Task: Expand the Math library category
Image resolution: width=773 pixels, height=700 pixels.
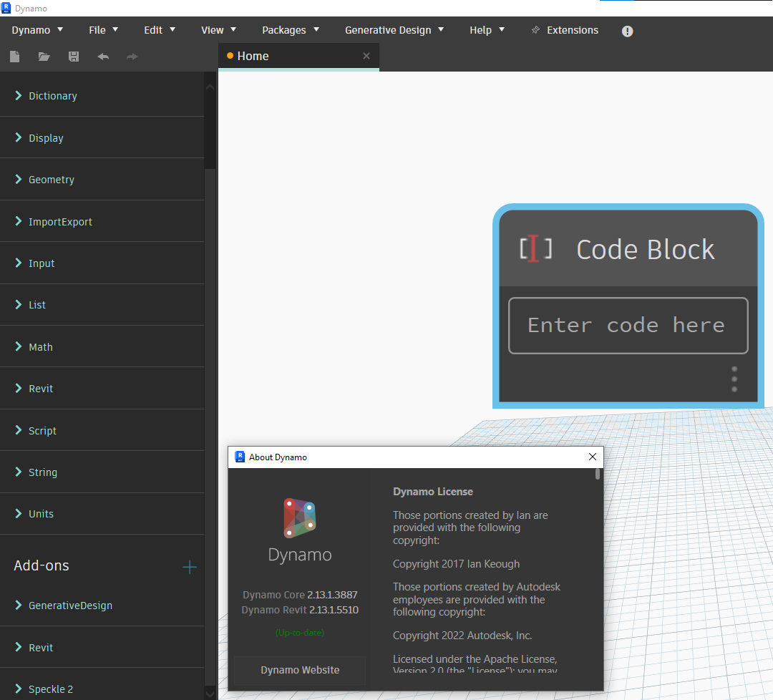Action: coord(102,346)
